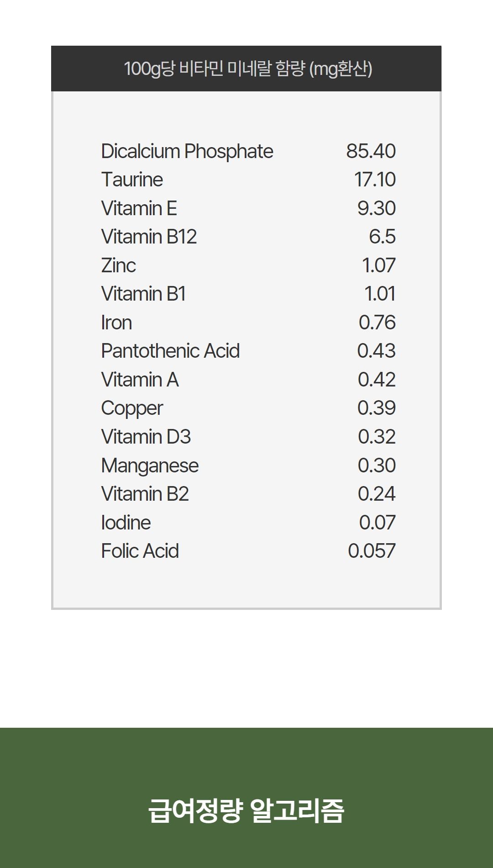Click the Manganese label
493x868 pixels.
click(150, 466)
